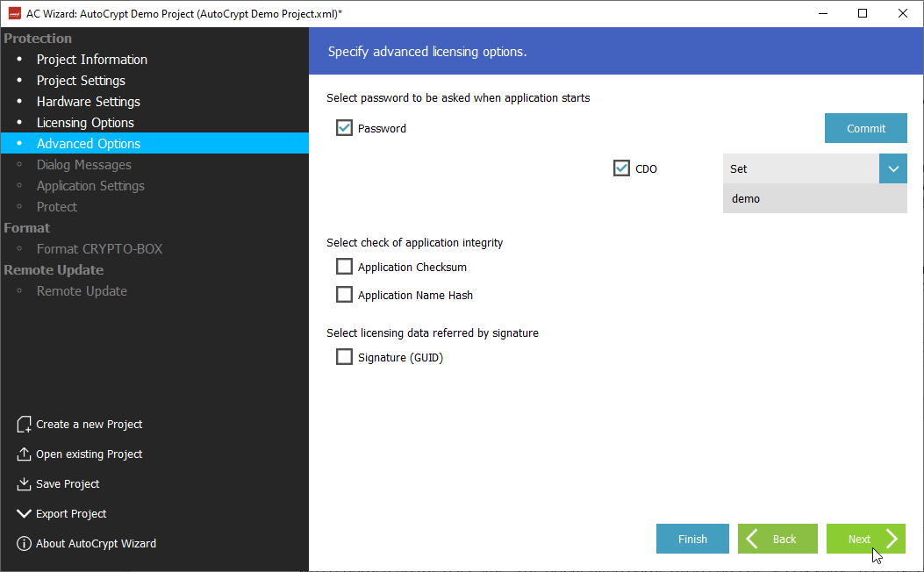Click the Open existing Project upload icon
Screen dimensions: 924x572
(x=24, y=454)
